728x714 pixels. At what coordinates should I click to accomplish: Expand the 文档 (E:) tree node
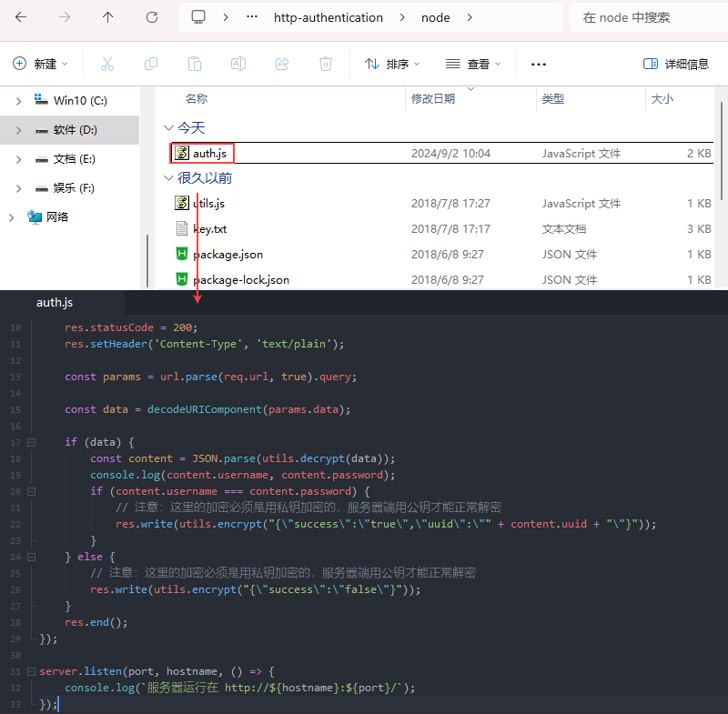[18, 159]
